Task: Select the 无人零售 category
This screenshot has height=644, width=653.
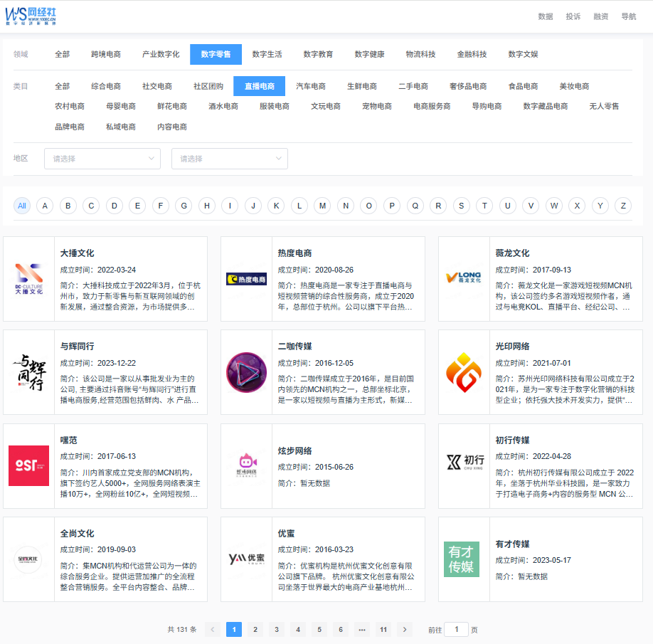Action: (x=605, y=106)
